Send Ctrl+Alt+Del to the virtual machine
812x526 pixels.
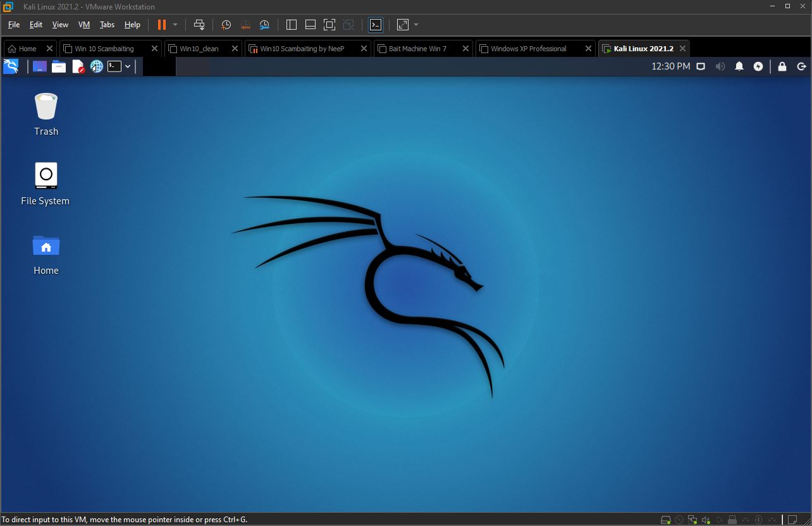pos(199,25)
